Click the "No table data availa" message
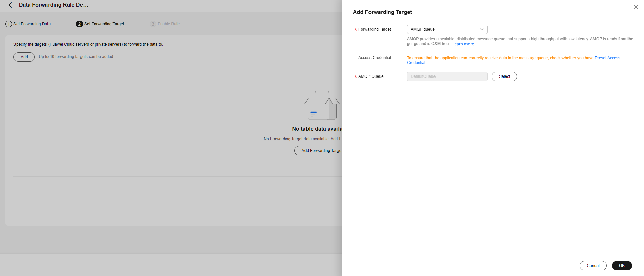 click(317, 129)
